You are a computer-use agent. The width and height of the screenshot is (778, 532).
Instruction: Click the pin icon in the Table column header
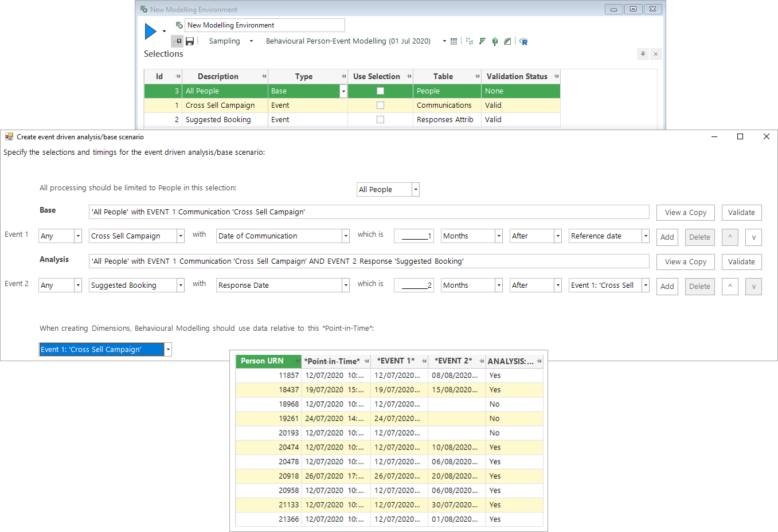(477, 76)
